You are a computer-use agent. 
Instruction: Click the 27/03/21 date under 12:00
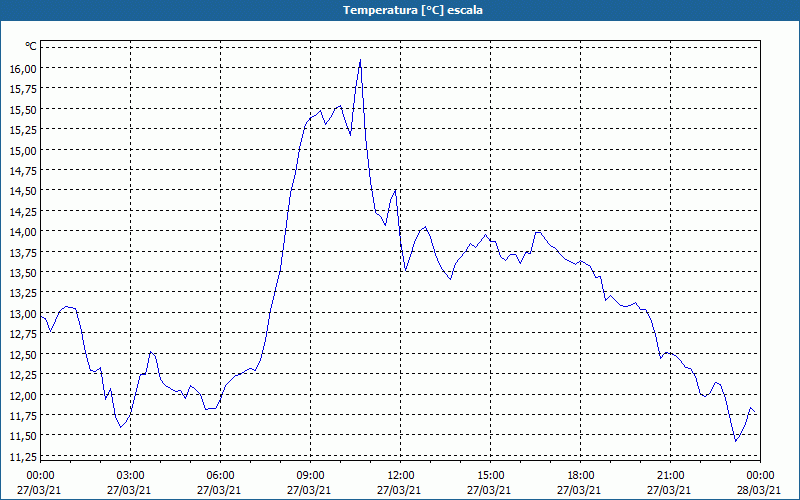(399, 490)
